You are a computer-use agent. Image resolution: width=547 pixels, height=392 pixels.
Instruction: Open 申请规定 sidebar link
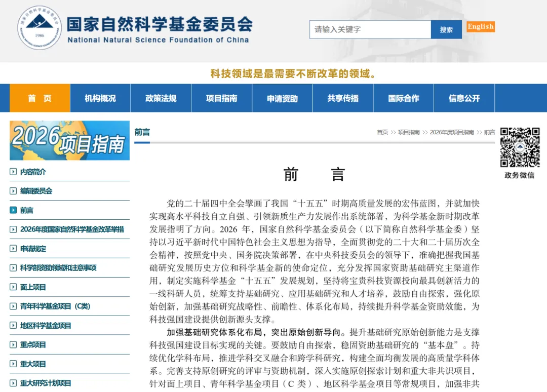pos(33,248)
